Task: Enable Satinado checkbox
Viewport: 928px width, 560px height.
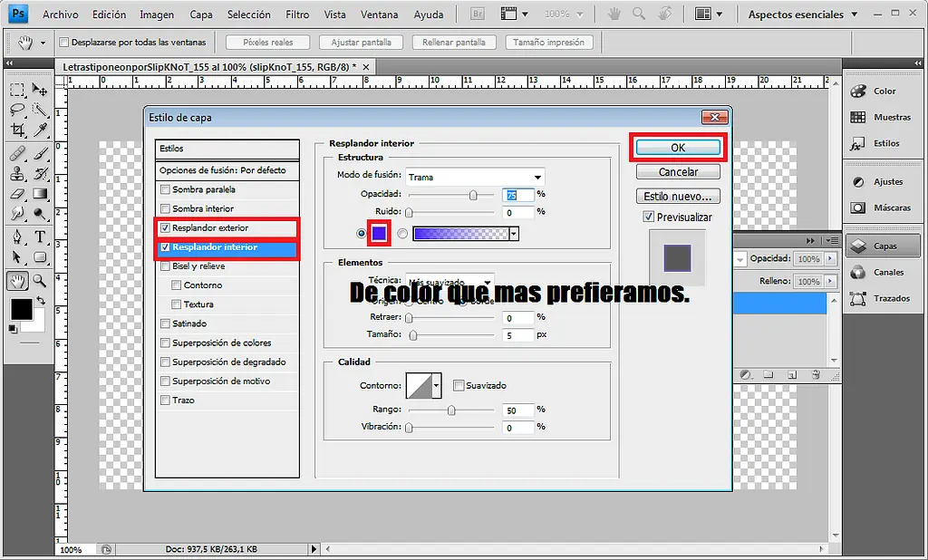Action: (165, 323)
